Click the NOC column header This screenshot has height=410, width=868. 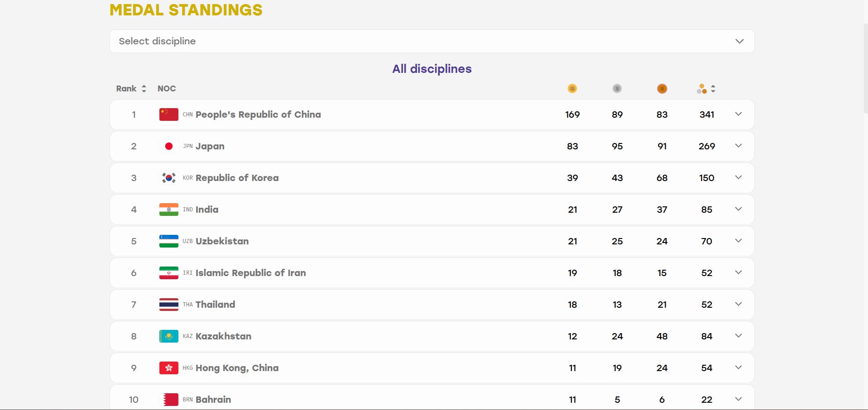click(167, 89)
